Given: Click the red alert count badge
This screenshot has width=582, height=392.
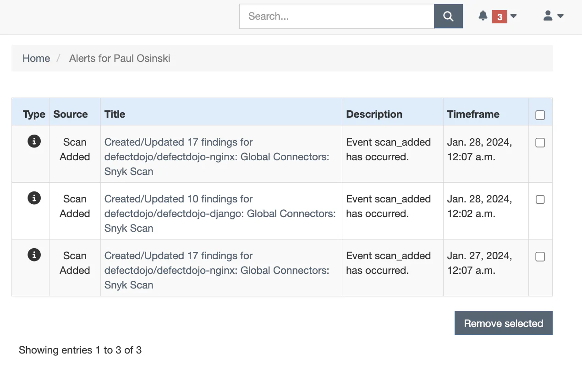Looking at the screenshot, I should [500, 17].
